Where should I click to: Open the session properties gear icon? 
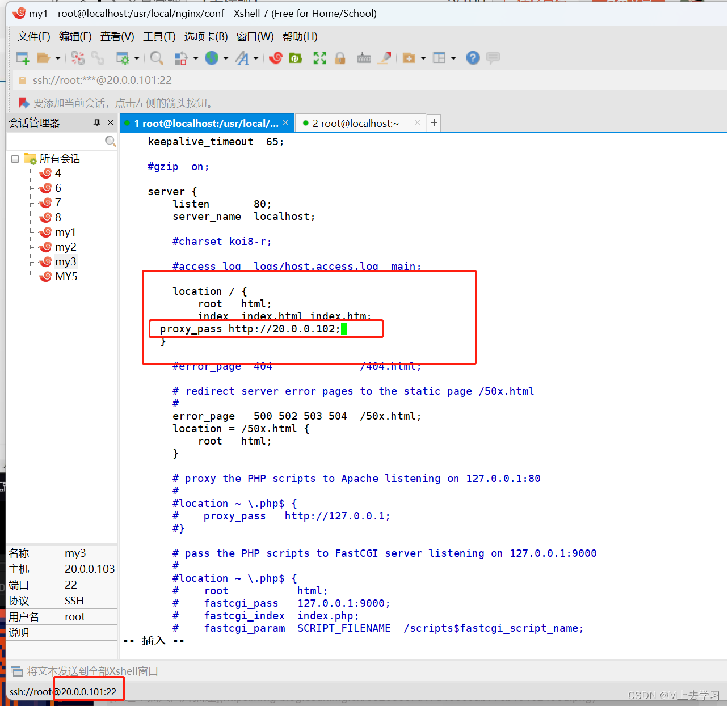(123, 58)
